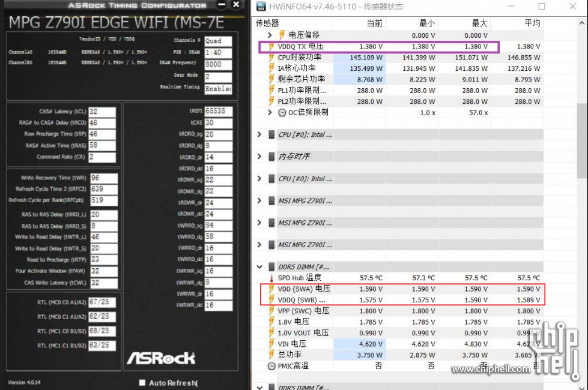Click the tRCD value field
Image resolution: width=588 pixels, height=390 pixels.
point(102,123)
